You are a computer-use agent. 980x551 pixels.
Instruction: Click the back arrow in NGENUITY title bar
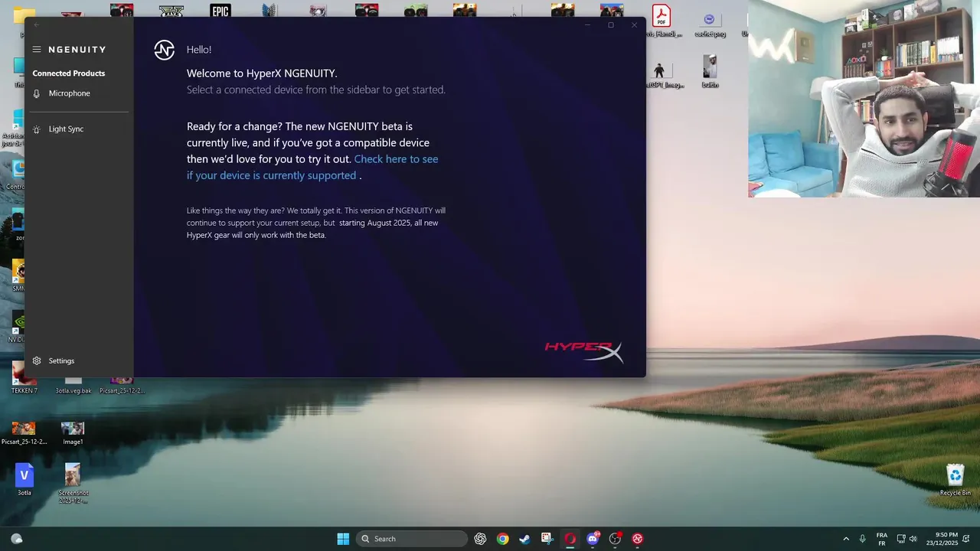(36, 25)
